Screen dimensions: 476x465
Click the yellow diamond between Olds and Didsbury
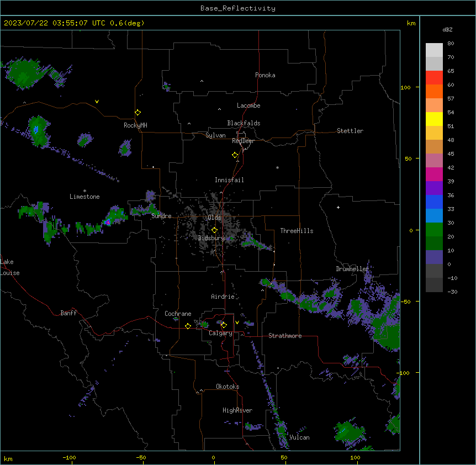pos(214,230)
